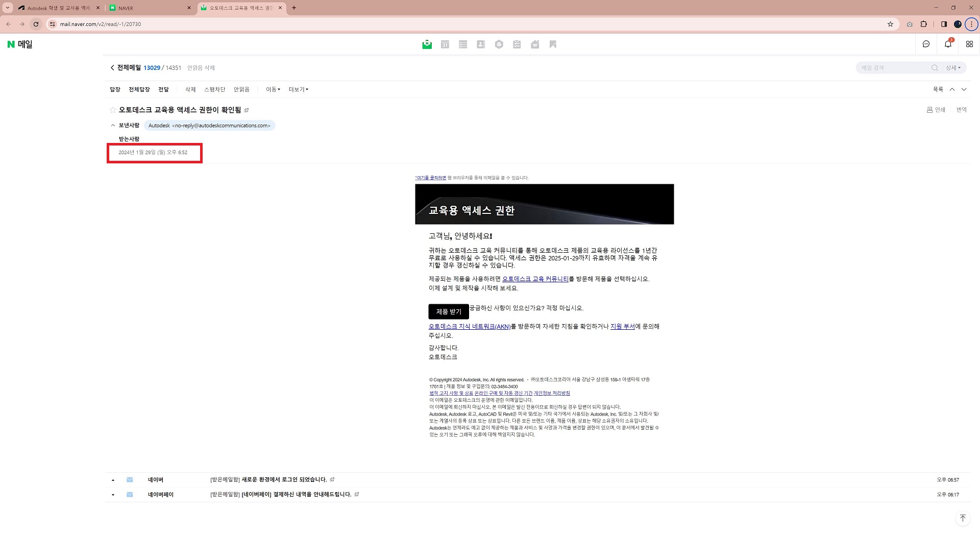The image size is (980, 536).
Task: Open the legal notices and trademarks link
Action: pos(451,393)
